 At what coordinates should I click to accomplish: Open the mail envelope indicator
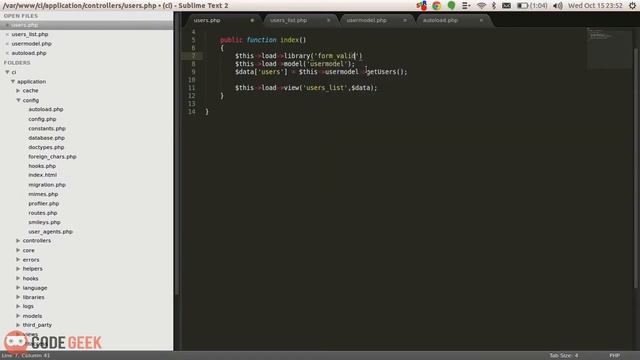507,5
